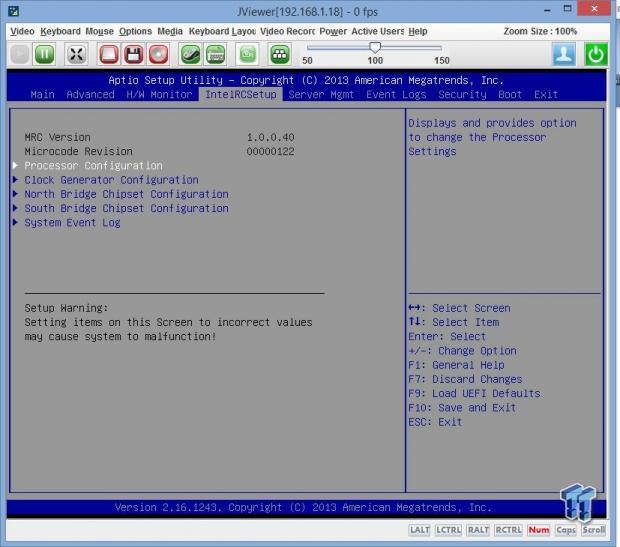620x547 pixels.
Task: Pause the video redirection
Action: coord(44,54)
